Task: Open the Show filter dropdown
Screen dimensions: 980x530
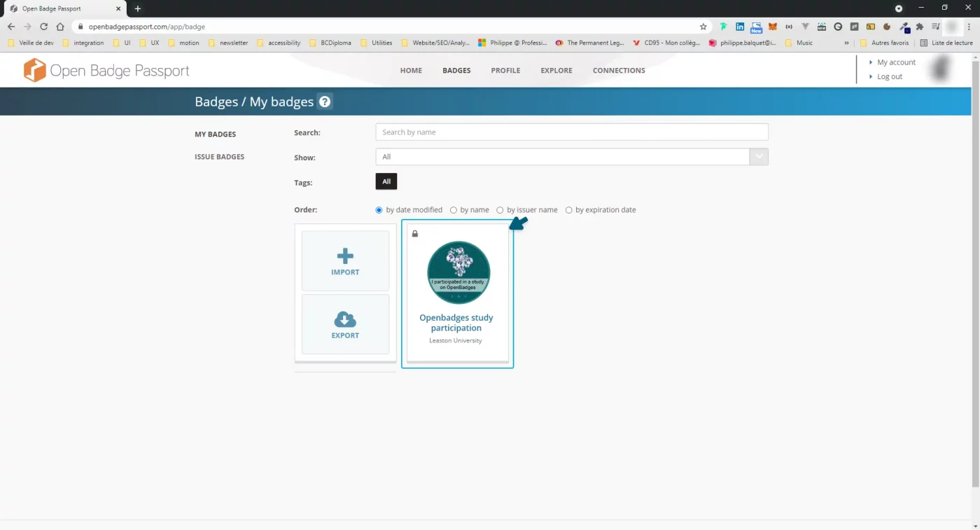Action: tap(572, 157)
